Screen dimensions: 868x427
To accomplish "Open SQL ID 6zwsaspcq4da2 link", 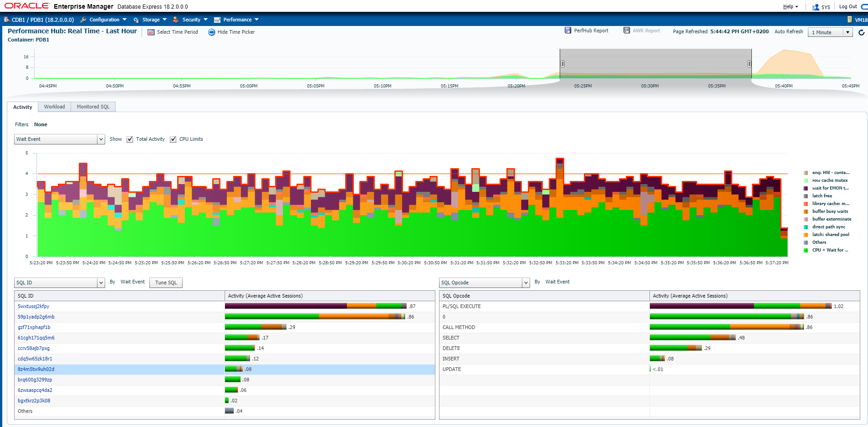I will [35, 390].
